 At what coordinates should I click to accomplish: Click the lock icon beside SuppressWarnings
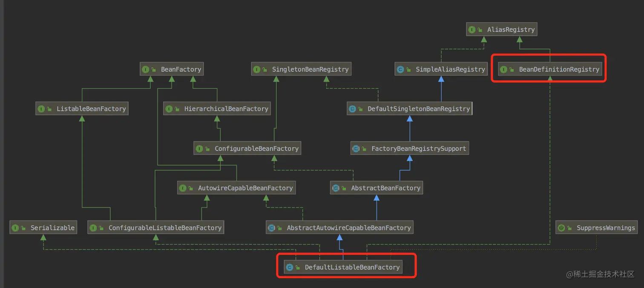[569, 228]
